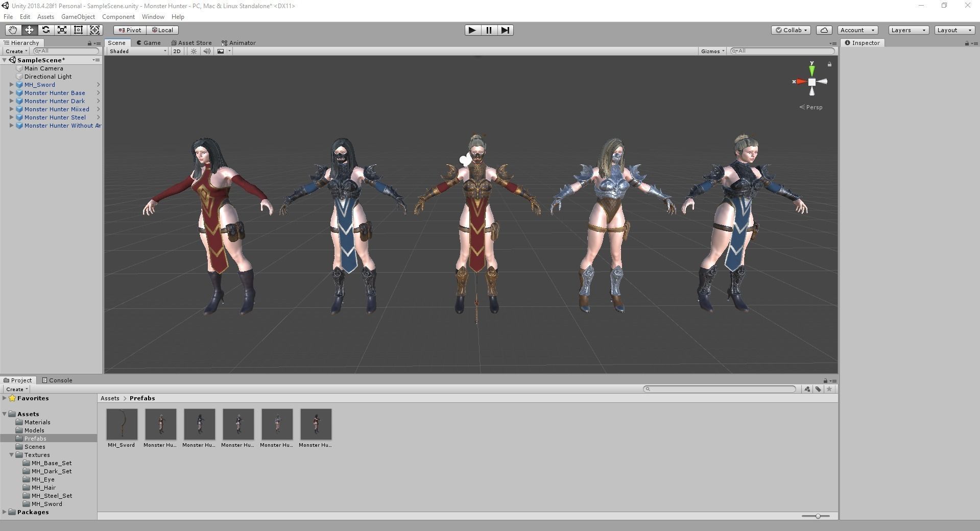Toggle the Inspector lock icon

click(x=967, y=43)
